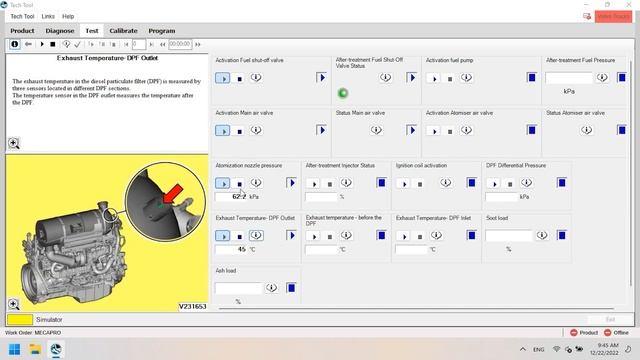Screen dimensions: 640x360
Task: Click the yellow Simulator color indicator
Action: [x=20, y=320]
